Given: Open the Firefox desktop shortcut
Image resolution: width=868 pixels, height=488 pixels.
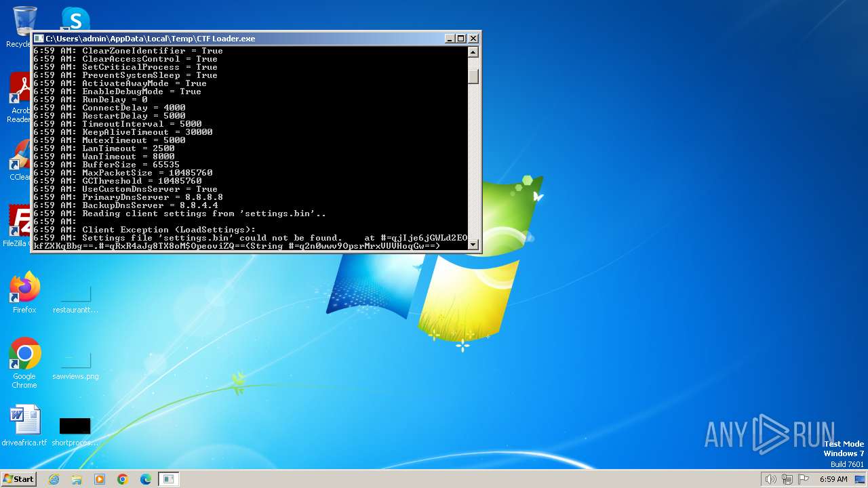Looking at the screenshot, I should pos(24,291).
